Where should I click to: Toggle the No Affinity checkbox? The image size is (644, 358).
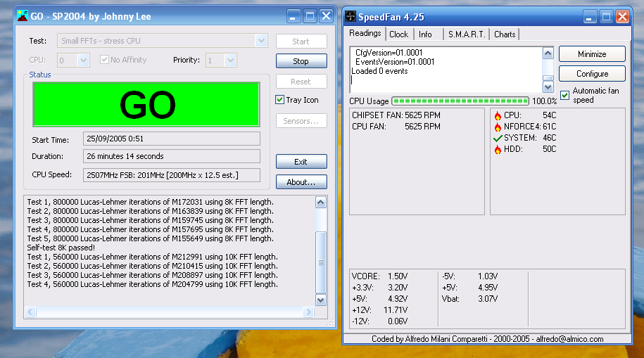point(105,60)
